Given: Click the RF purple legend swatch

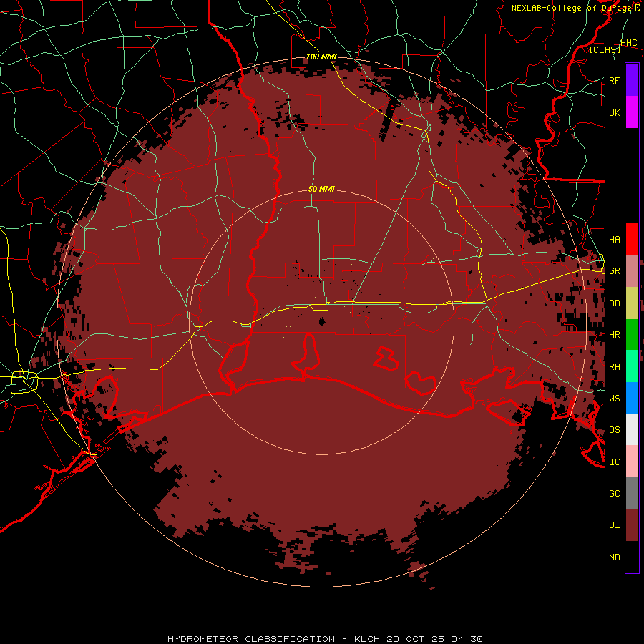Looking at the screenshot, I should click(632, 80).
